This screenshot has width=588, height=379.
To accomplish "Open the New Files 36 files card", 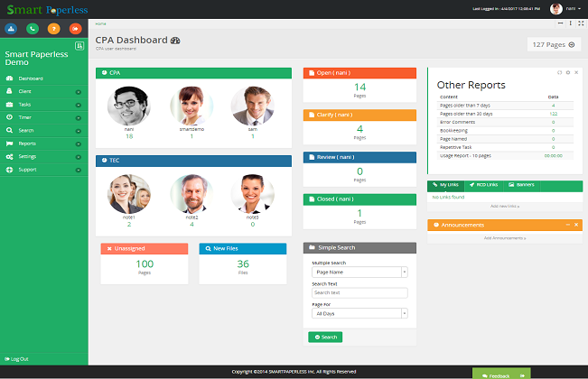I will [243, 263].
